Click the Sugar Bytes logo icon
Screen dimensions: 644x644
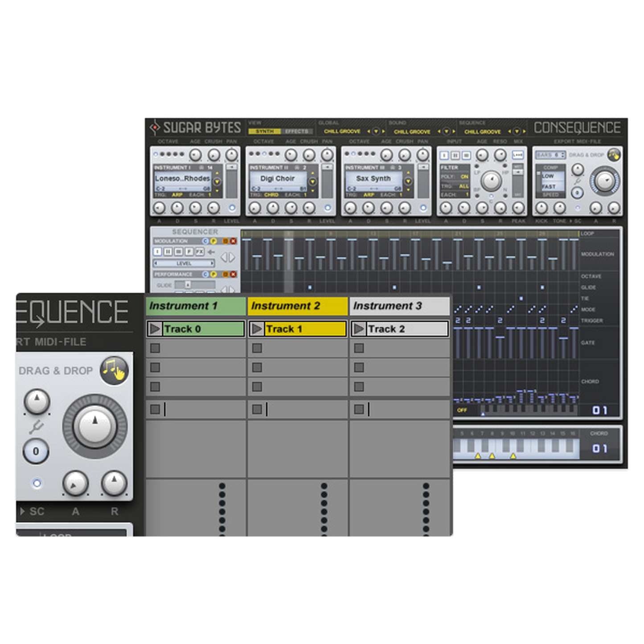tap(155, 128)
